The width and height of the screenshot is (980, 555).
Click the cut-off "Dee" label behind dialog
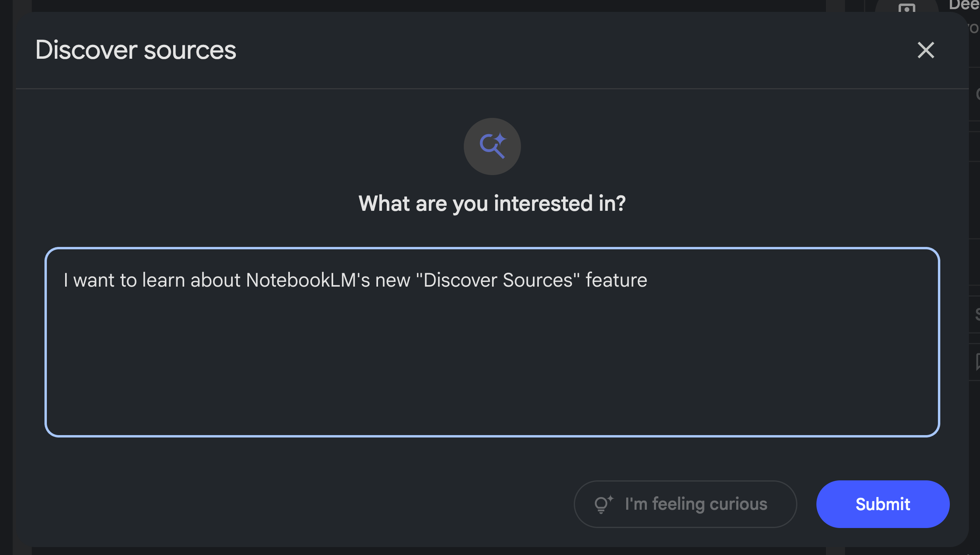[x=964, y=5]
